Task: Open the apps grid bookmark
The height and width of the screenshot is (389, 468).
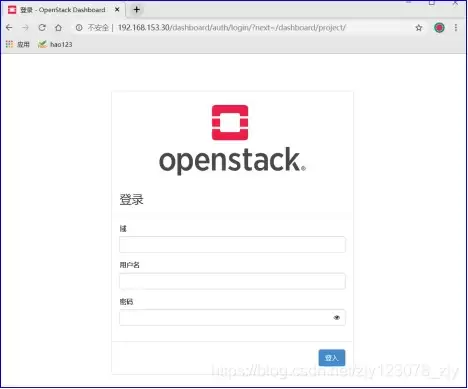Action: (18, 44)
